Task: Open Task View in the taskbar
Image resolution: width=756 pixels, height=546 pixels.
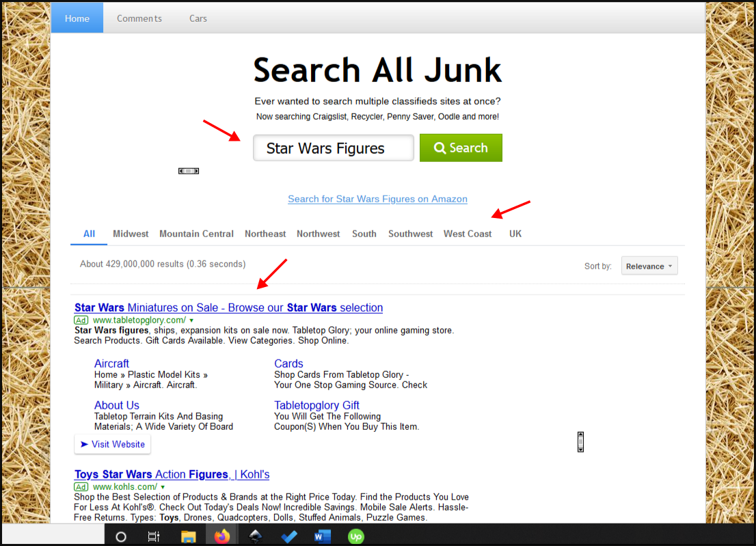Action: (154, 536)
